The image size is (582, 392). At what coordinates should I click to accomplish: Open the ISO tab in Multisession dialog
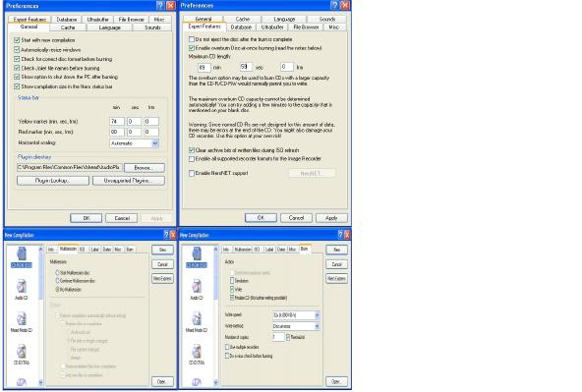click(x=83, y=250)
